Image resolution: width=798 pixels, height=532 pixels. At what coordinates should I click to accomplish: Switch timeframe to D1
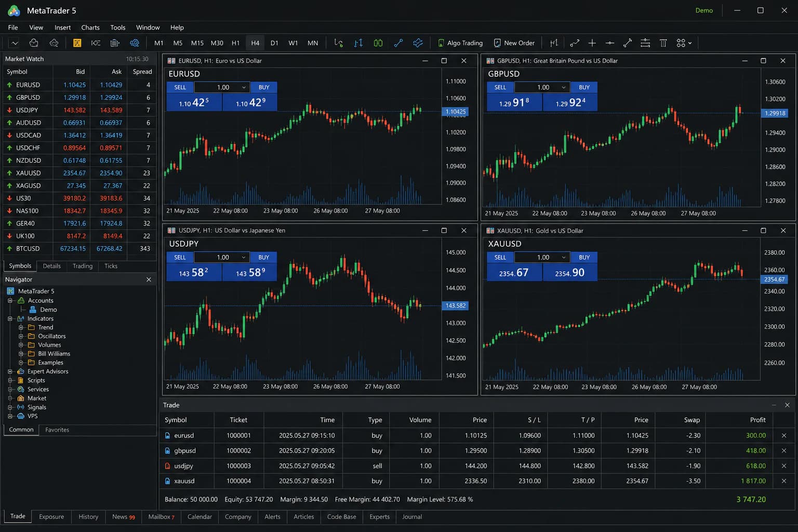click(x=274, y=43)
